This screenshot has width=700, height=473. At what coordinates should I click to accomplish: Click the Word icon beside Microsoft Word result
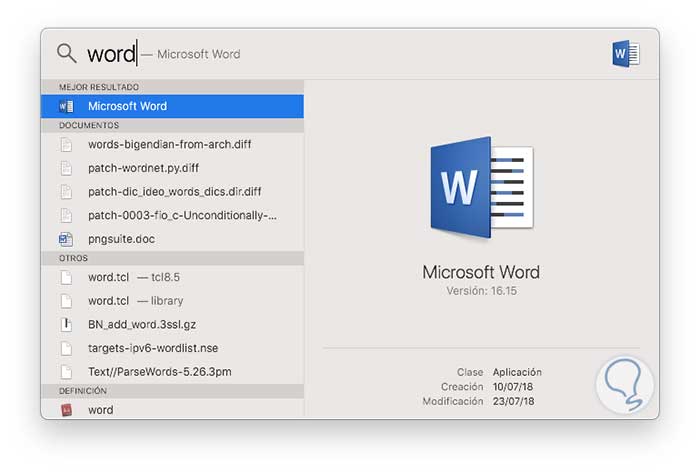(x=66, y=107)
